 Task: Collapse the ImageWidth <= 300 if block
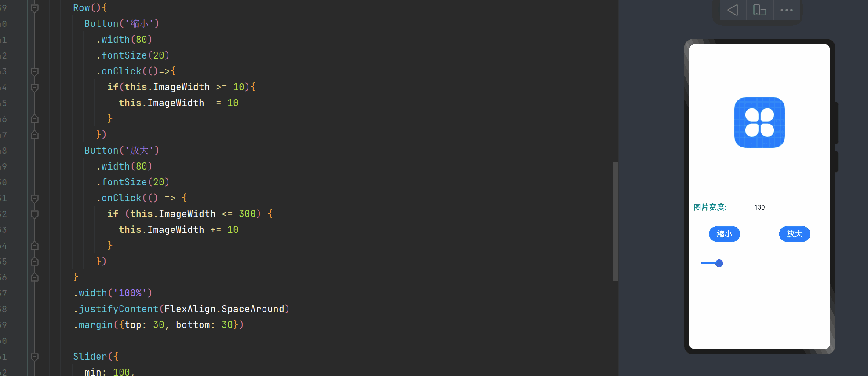tap(35, 214)
